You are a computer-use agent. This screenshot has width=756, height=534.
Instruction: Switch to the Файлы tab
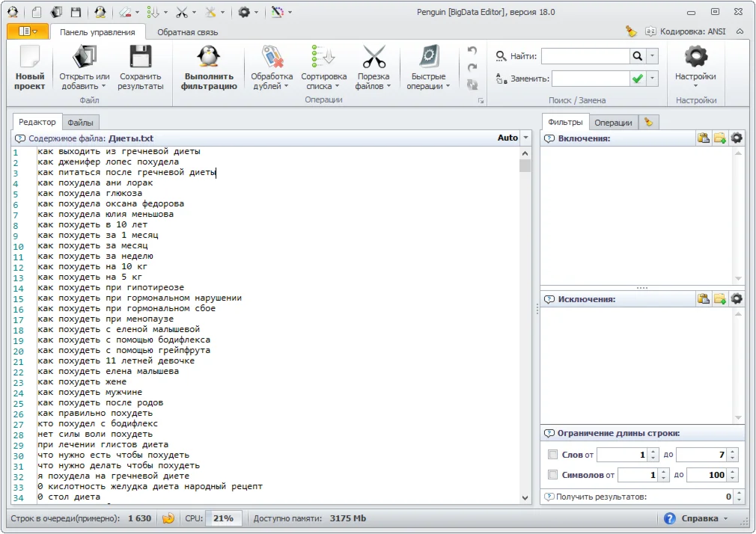81,121
